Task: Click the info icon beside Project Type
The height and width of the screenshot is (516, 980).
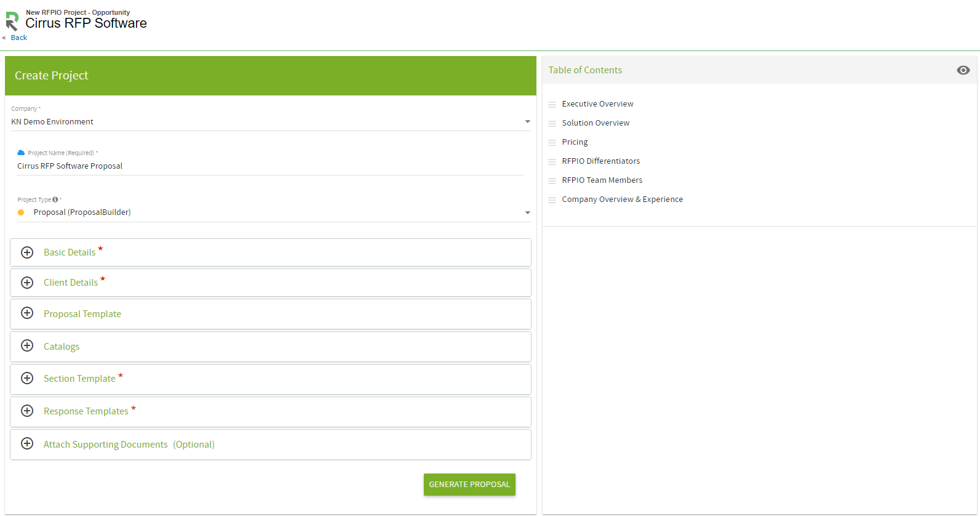Action: (55, 200)
